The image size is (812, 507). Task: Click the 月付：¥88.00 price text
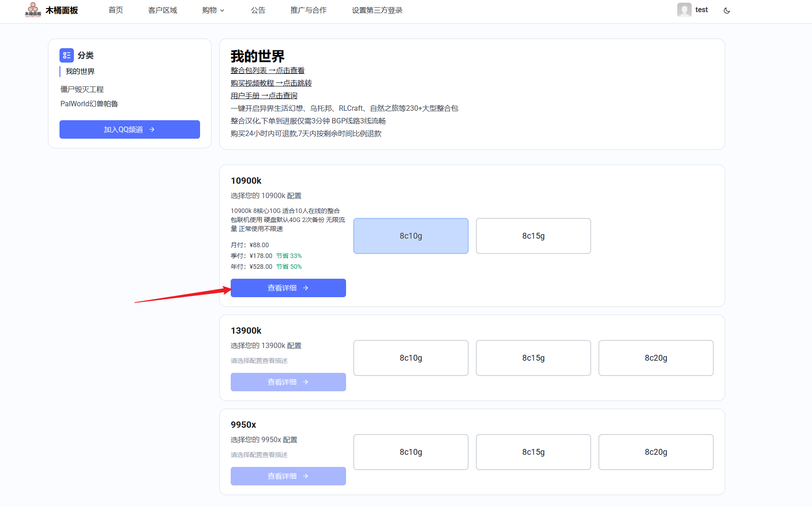tap(250, 245)
